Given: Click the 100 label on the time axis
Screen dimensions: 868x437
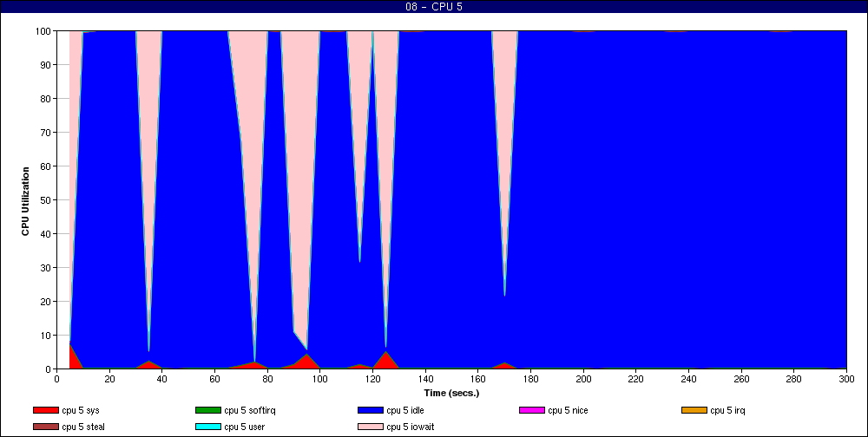Looking at the screenshot, I should tap(320, 379).
